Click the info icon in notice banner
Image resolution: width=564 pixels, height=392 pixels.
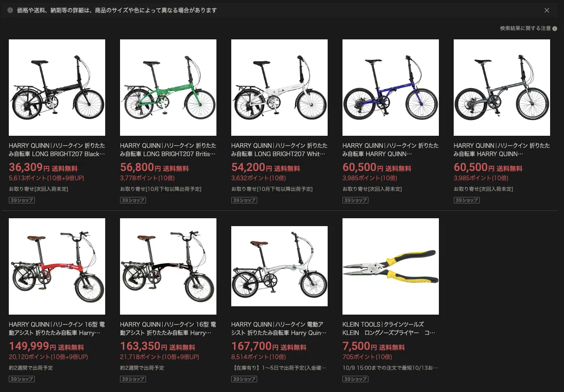coord(10,10)
